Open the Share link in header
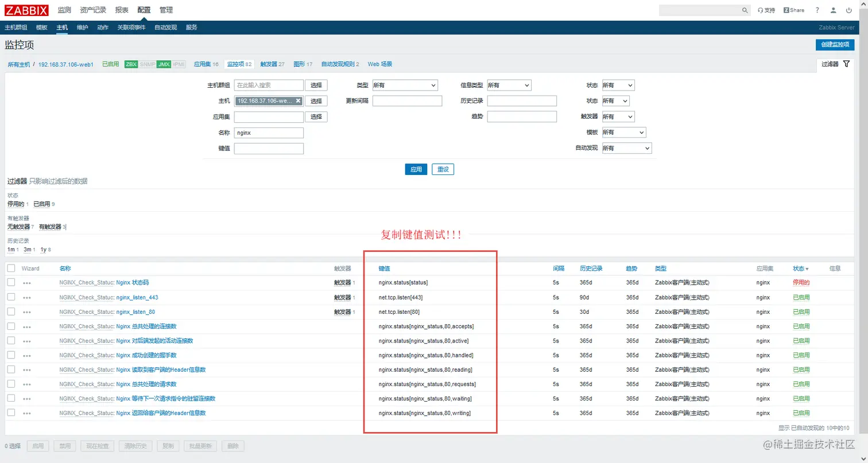 (794, 10)
